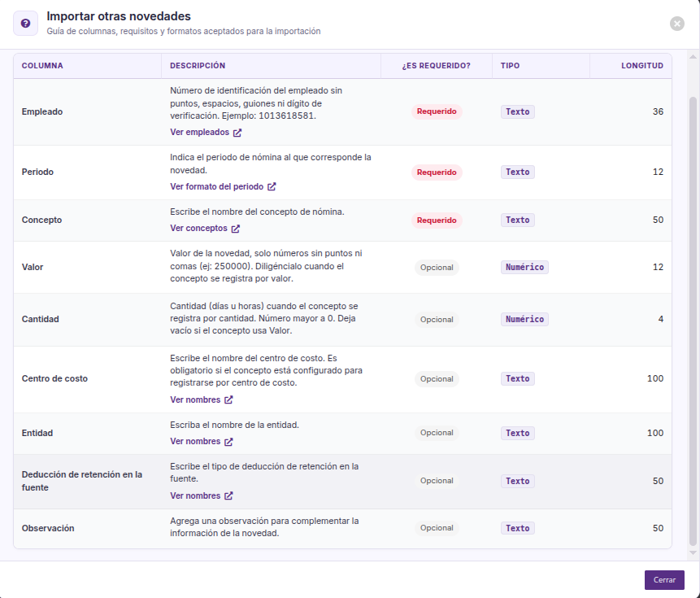Select 'Deducción de retención en la fuente' name
The height and width of the screenshot is (598, 700).
coord(82,481)
